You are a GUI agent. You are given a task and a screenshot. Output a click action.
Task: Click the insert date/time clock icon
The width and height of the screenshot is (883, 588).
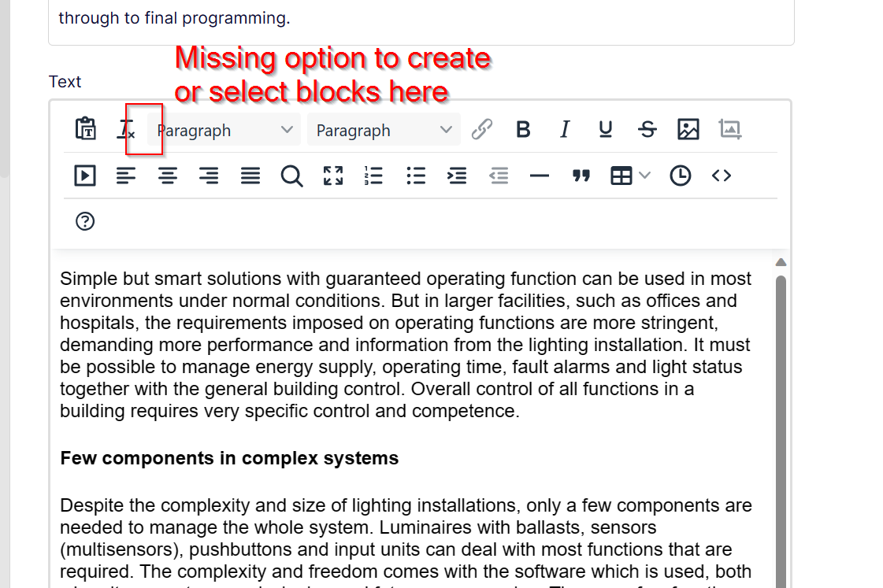point(681,176)
